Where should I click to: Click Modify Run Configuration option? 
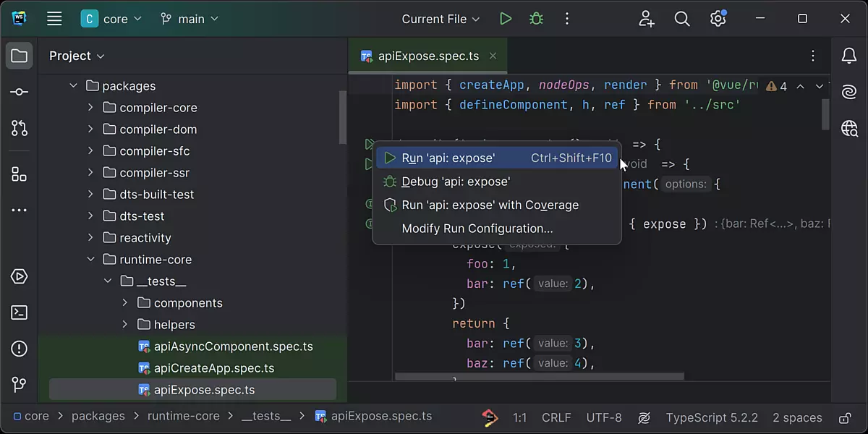tap(477, 229)
